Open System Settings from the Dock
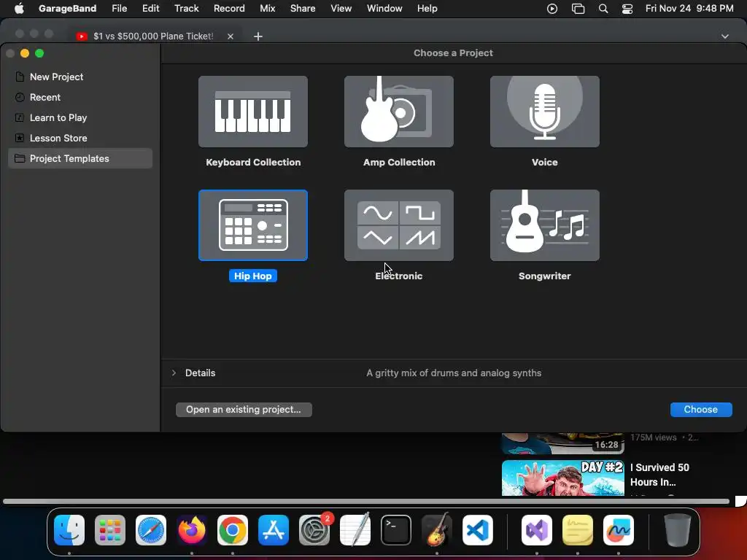 tap(314, 530)
